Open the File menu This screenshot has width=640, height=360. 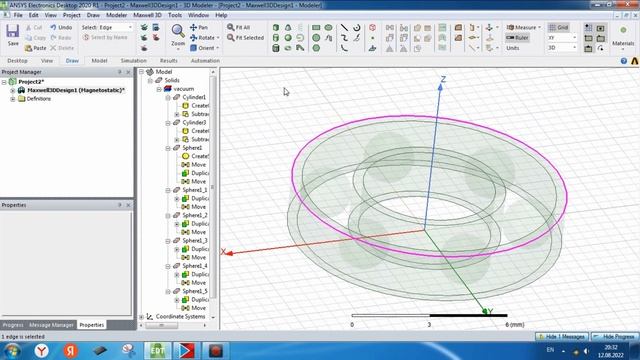18,15
